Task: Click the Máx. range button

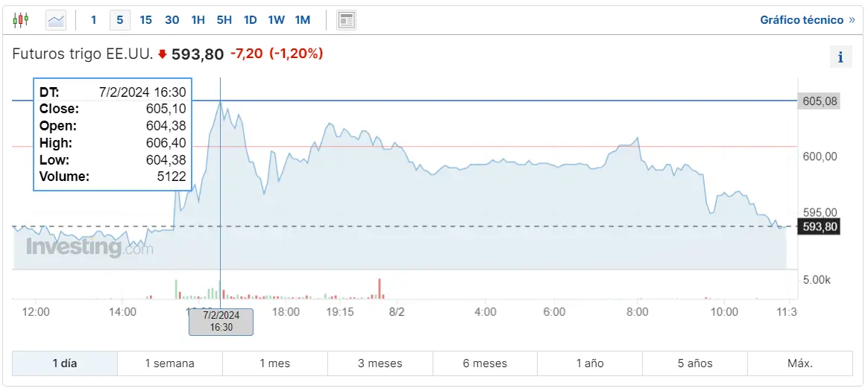Action: click(799, 363)
